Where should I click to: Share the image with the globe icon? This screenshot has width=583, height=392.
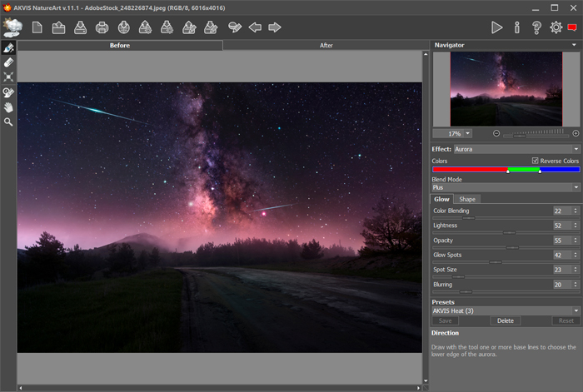point(124,27)
